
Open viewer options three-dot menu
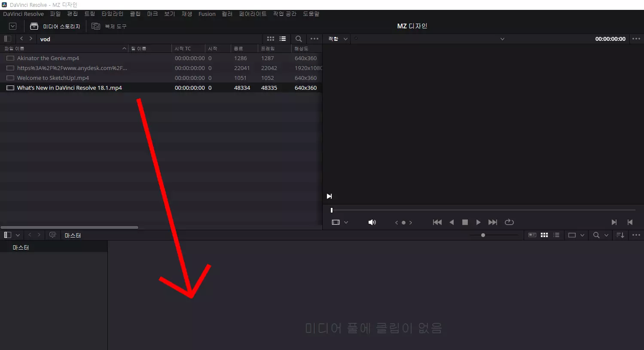[x=636, y=39]
